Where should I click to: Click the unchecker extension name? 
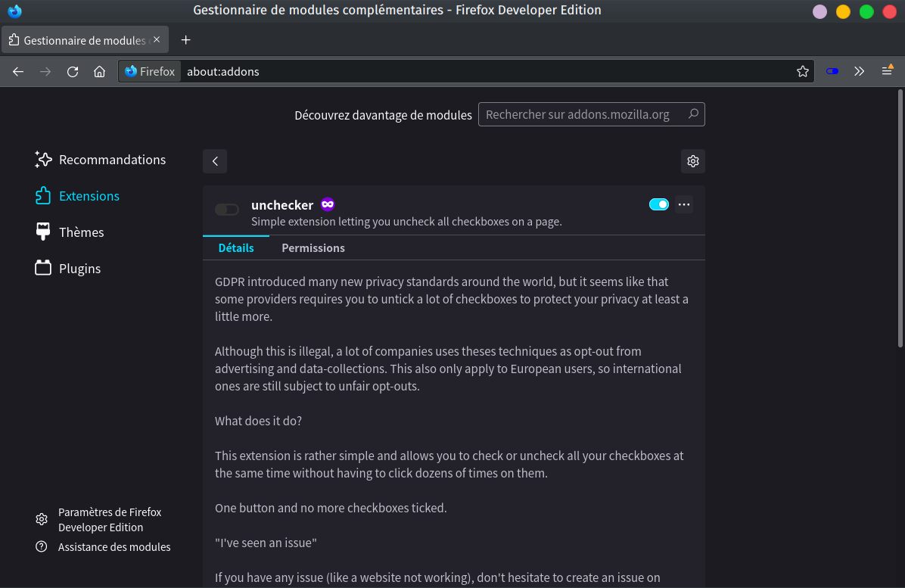point(282,205)
